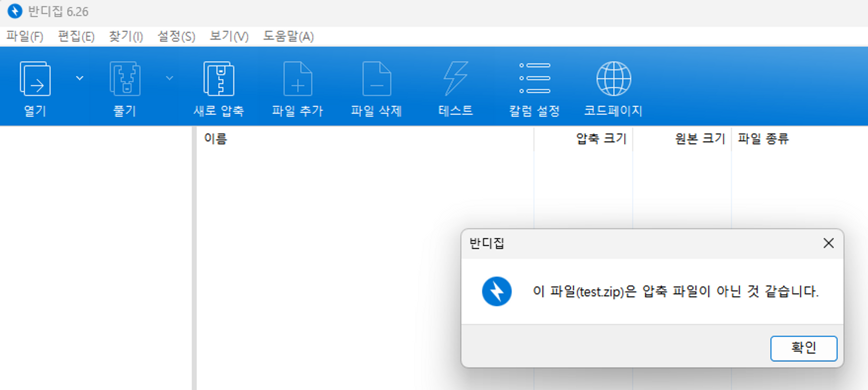The height and width of the screenshot is (390, 868).
Task: Click the 코드페이지 globe icon
Action: [x=614, y=79]
